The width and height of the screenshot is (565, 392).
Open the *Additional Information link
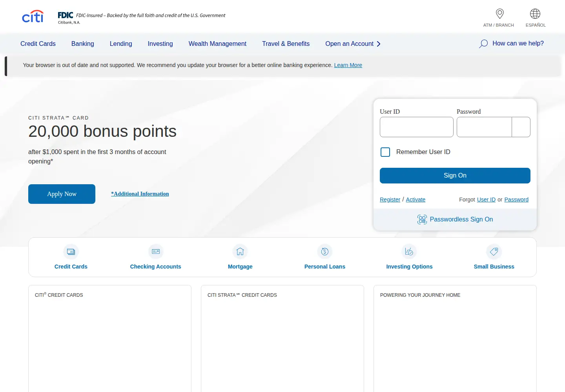tap(140, 194)
